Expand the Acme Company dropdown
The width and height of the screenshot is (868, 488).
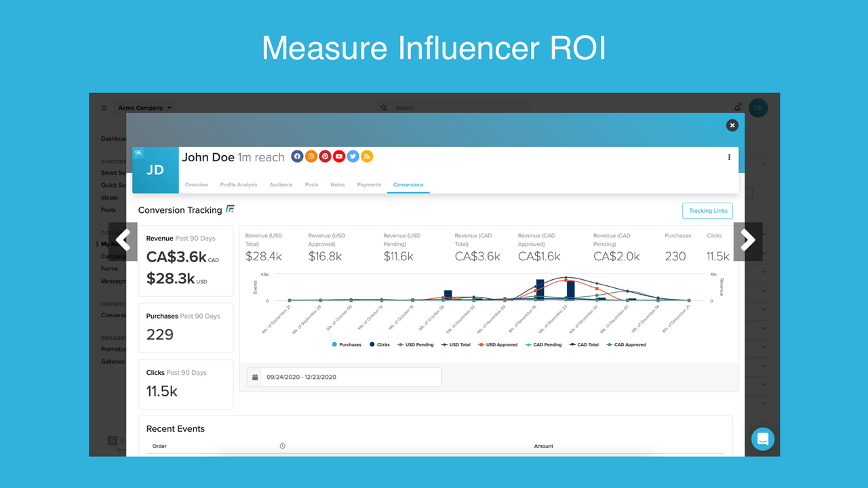point(144,108)
